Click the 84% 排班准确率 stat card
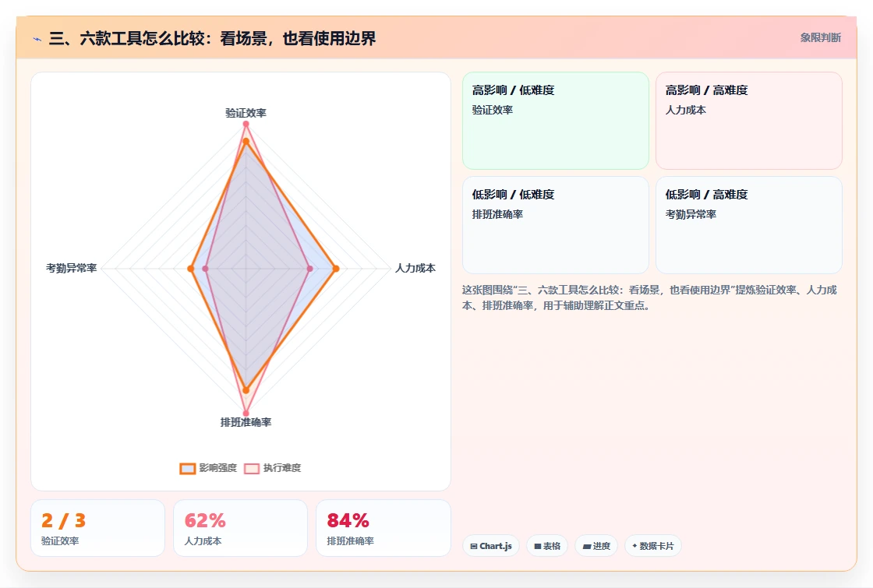Viewport: 873px width, 588px height. tap(383, 528)
